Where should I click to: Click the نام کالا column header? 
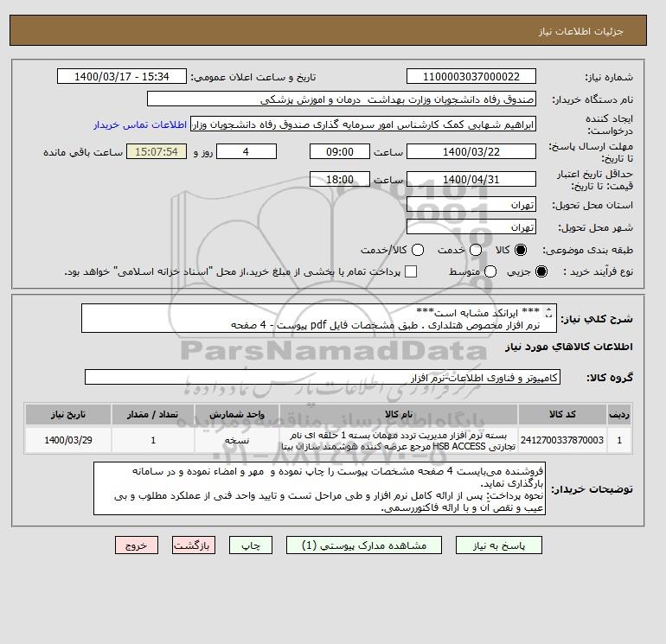[399, 414]
